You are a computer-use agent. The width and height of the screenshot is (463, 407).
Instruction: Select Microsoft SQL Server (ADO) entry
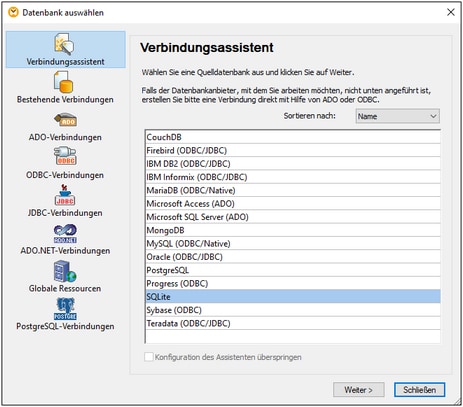293,217
